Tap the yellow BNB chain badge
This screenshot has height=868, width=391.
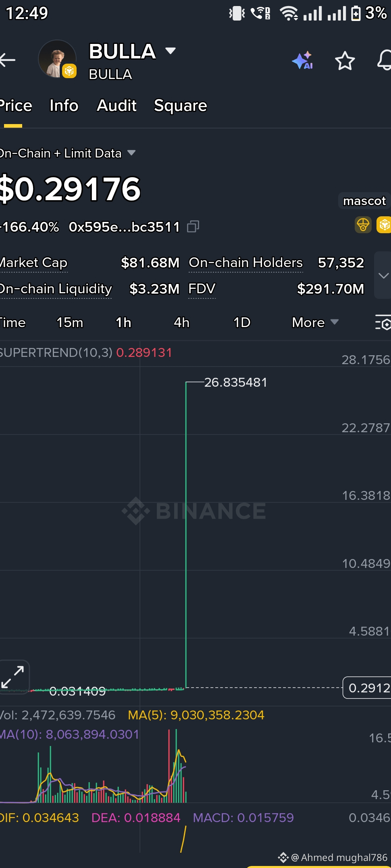pyautogui.click(x=384, y=225)
